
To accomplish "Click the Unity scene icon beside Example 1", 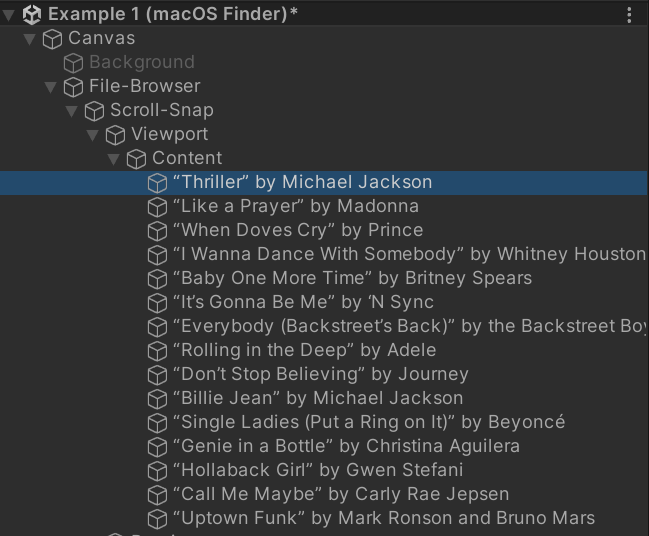I will (x=32, y=14).
